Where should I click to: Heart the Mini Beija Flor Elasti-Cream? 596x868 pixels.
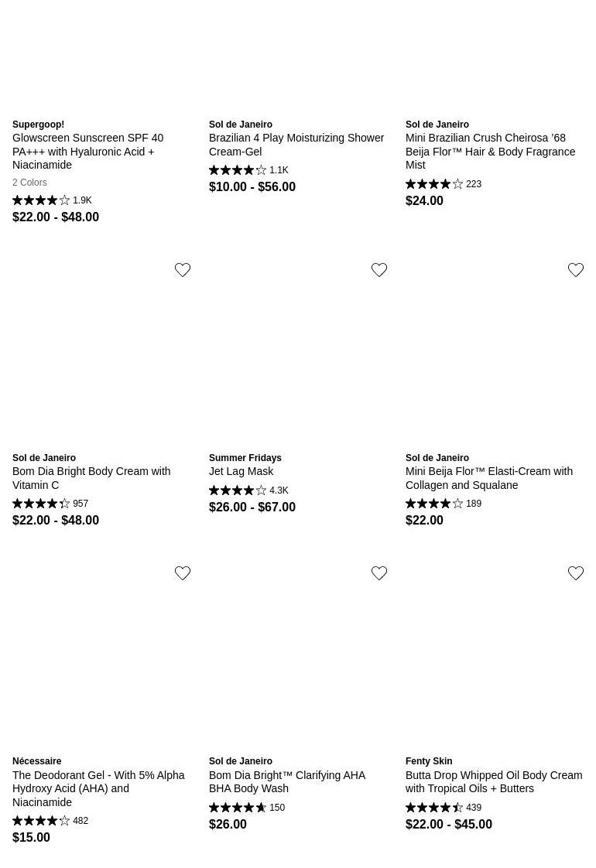point(576,270)
